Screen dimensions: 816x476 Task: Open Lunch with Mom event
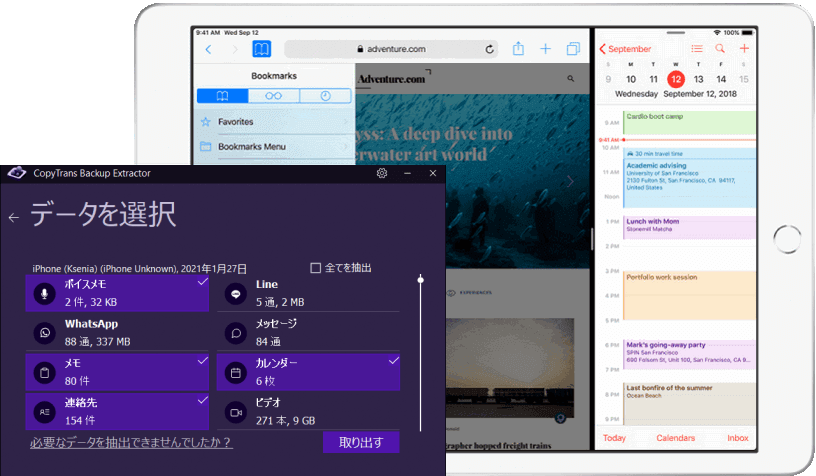689,228
